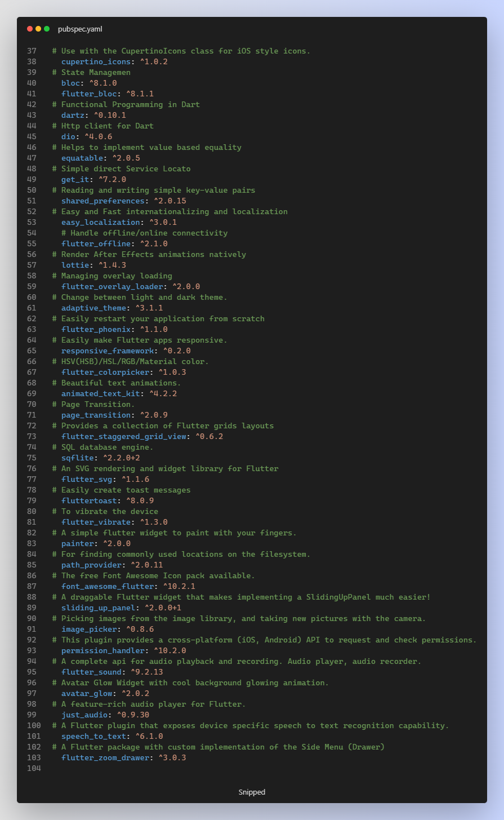Viewport: 504px width, 820px height.
Task: Click permission_handler dependency key
Action: point(103,650)
